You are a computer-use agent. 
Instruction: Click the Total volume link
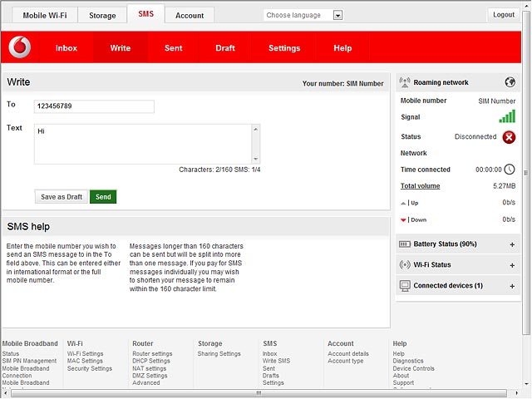[420, 186]
